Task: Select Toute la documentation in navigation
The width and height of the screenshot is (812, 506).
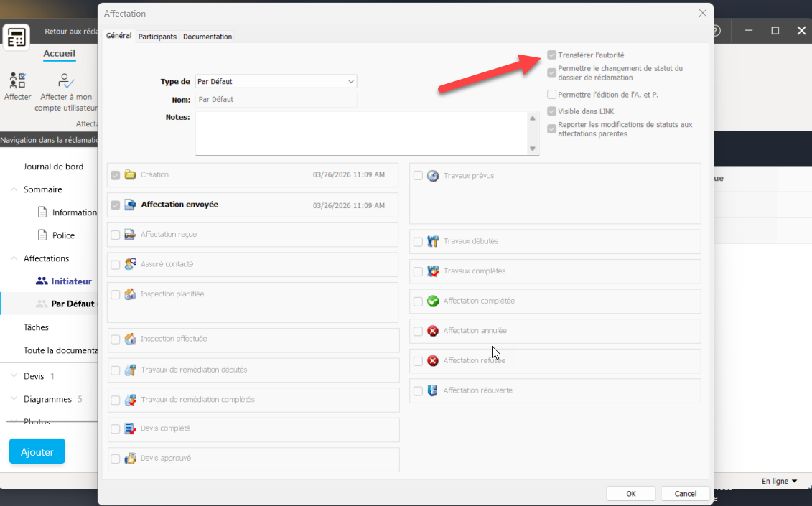Action: [x=60, y=351]
